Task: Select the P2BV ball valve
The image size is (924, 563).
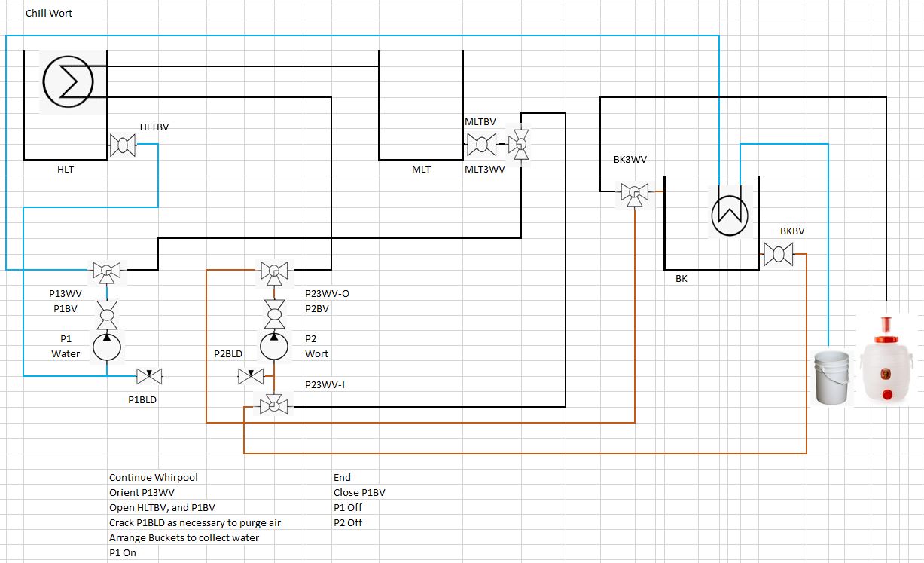Action: point(273,309)
